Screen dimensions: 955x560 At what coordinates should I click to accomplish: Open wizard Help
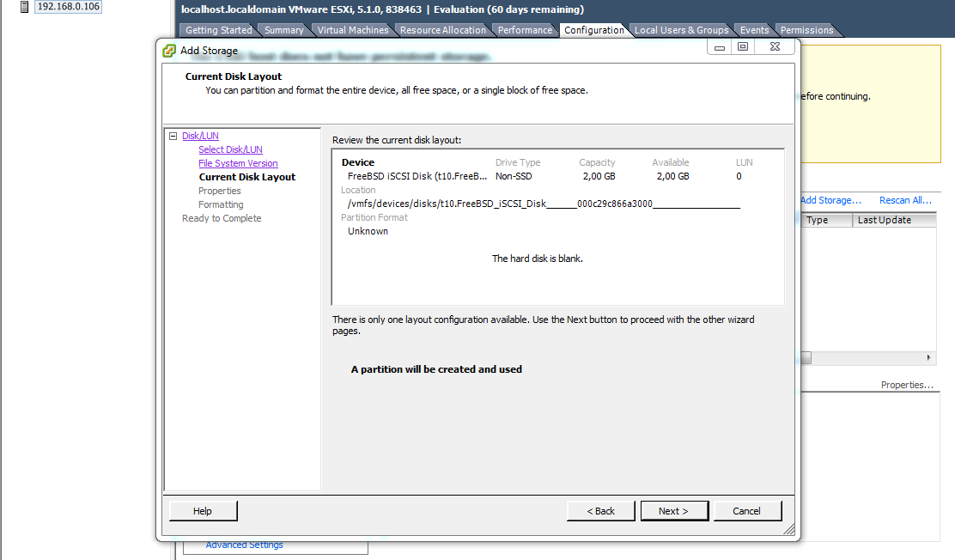click(x=203, y=511)
